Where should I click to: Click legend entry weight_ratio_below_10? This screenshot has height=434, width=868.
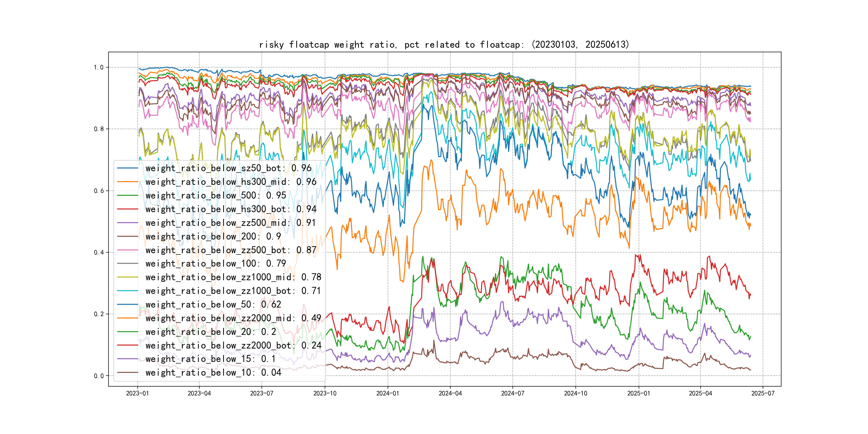pos(213,373)
